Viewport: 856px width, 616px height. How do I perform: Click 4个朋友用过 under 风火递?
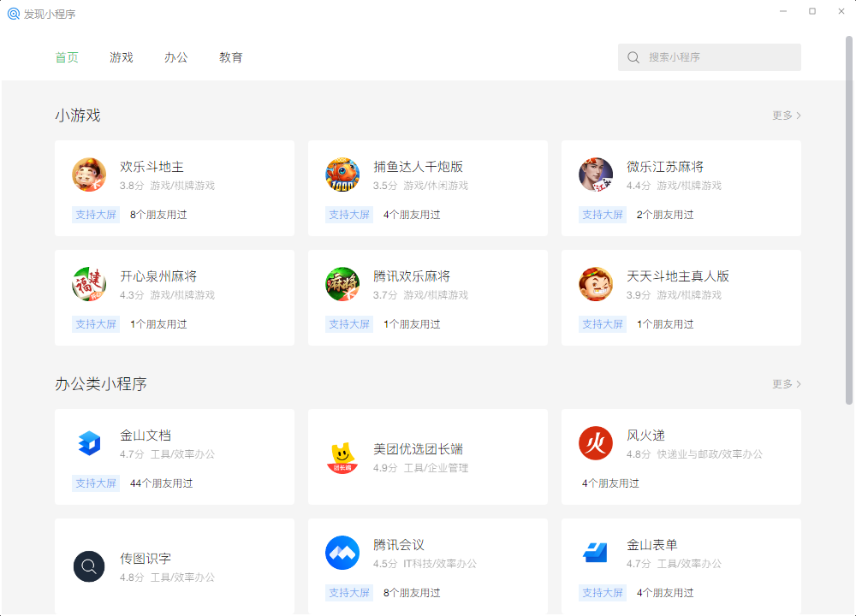[610, 483]
